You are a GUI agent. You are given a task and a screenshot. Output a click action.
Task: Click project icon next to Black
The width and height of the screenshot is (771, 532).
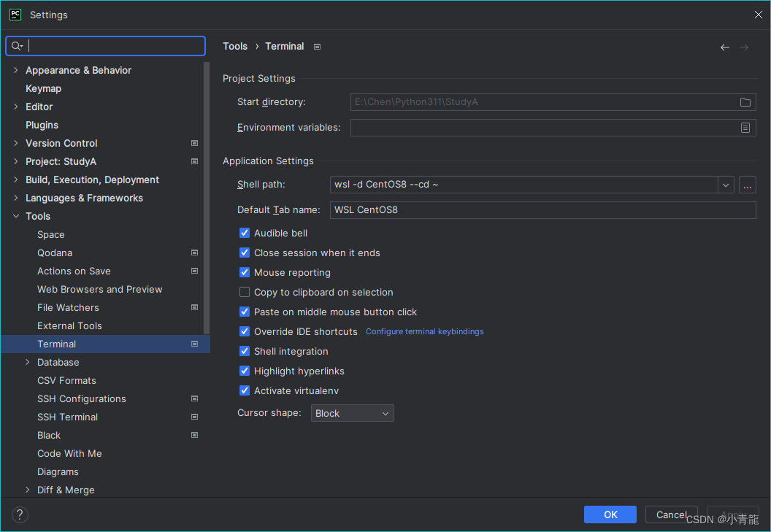pos(195,435)
